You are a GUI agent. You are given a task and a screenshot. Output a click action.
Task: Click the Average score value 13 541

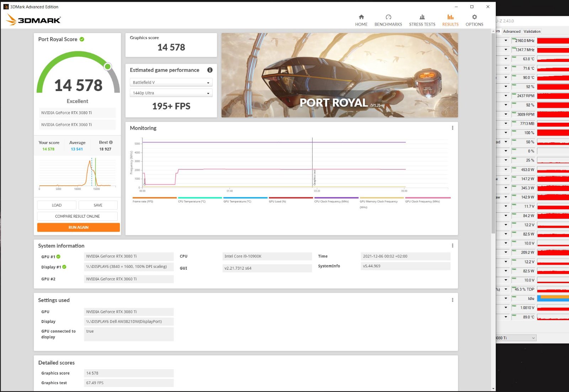tap(77, 149)
